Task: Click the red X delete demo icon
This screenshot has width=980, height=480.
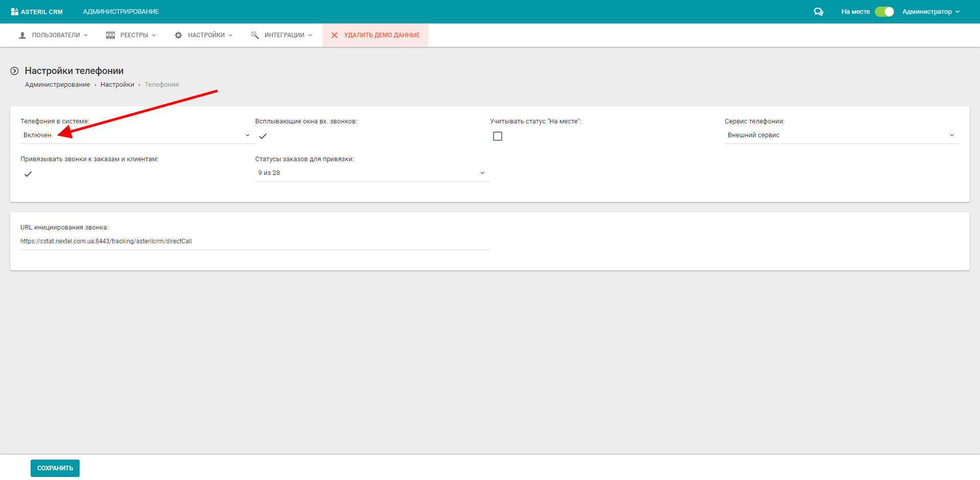Action: (x=334, y=35)
